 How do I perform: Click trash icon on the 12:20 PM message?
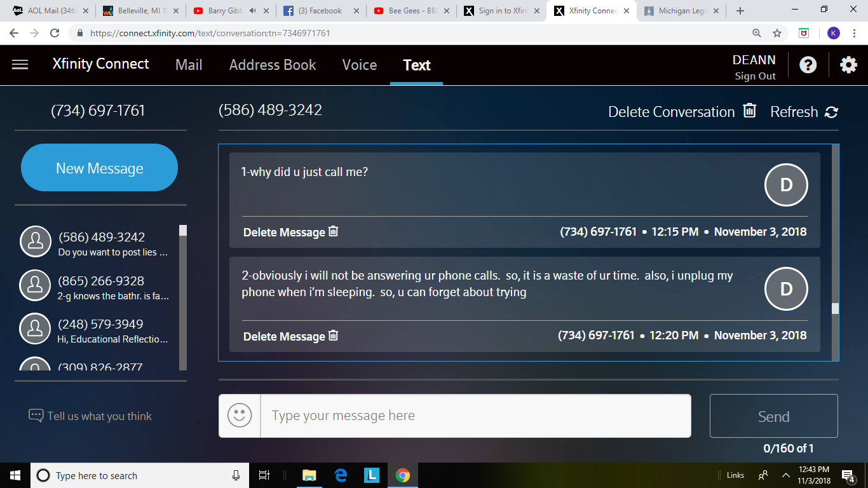tap(333, 335)
